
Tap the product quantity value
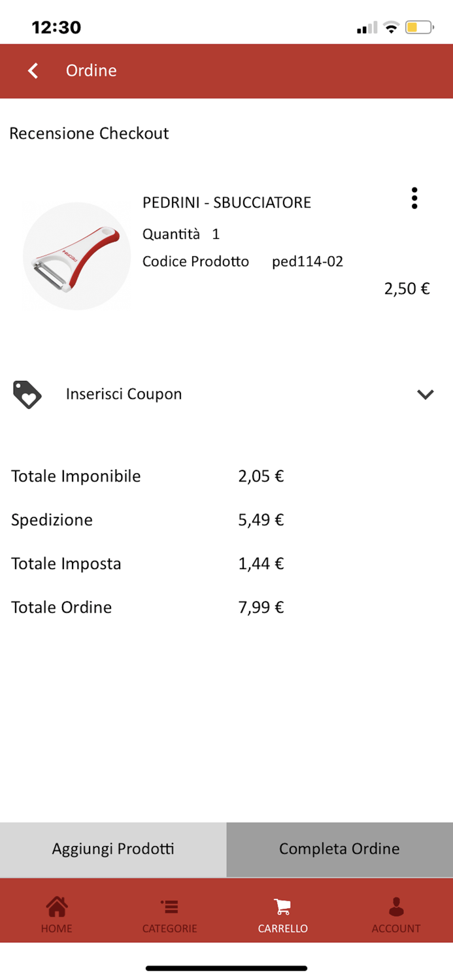point(214,234)
